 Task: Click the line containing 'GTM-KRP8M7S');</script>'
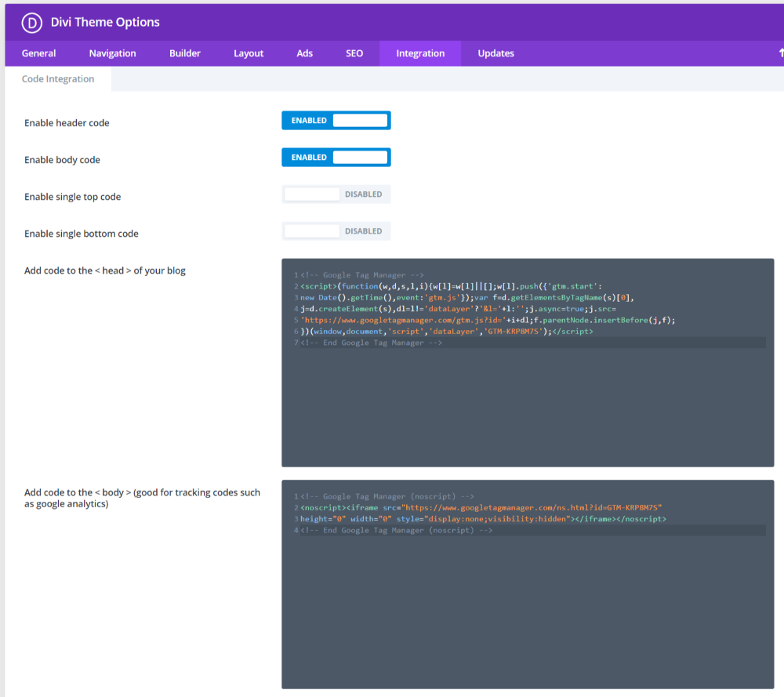447,332
